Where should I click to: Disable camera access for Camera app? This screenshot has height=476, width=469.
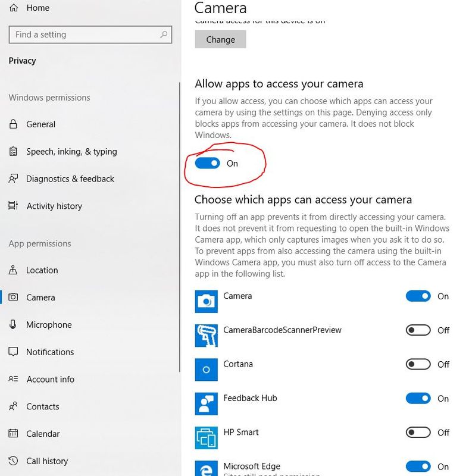pos(418,296)
